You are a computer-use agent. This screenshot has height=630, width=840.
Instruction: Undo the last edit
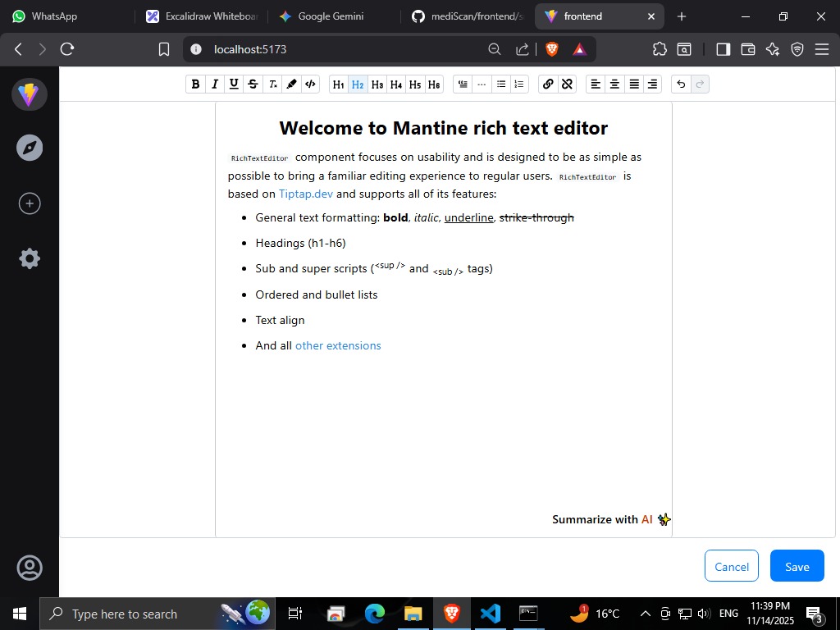679,84
